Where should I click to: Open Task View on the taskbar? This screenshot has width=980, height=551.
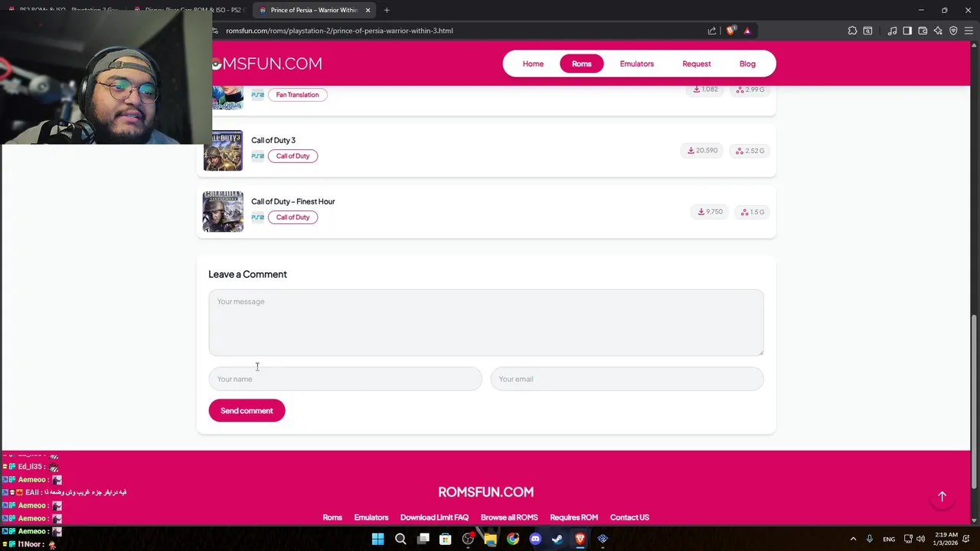point(423,539)
